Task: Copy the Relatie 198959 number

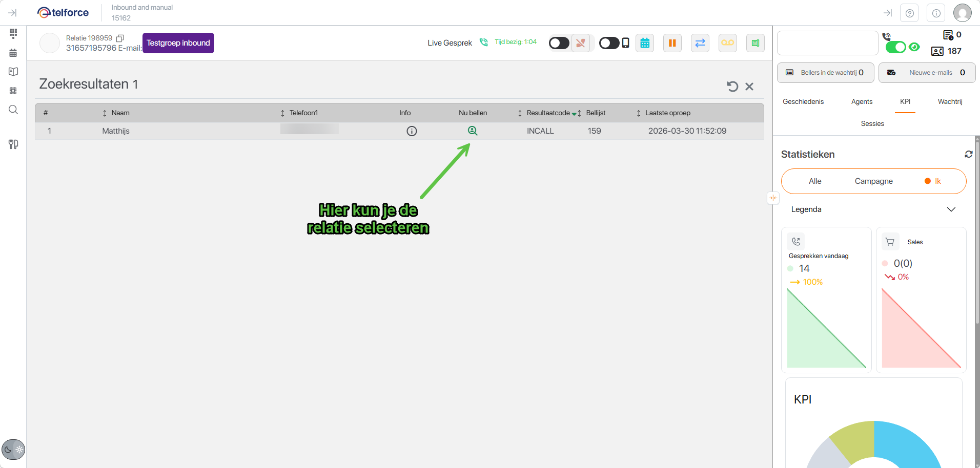Action: pos(120,38)
